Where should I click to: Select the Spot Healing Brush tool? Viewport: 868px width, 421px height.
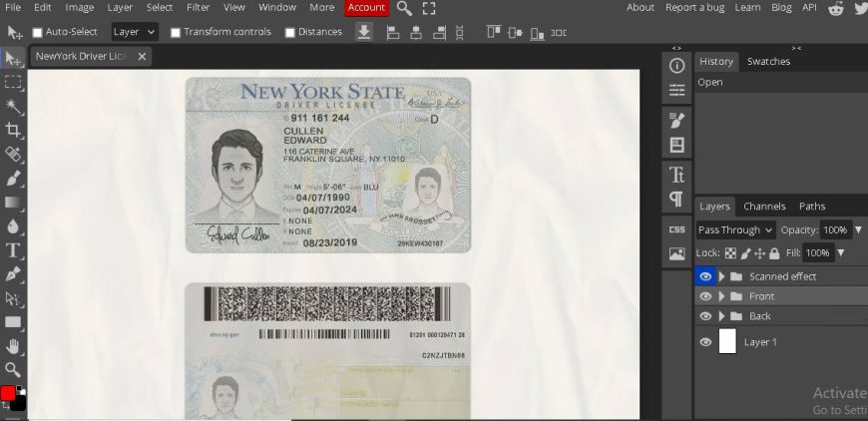click(x=13, y=154)
